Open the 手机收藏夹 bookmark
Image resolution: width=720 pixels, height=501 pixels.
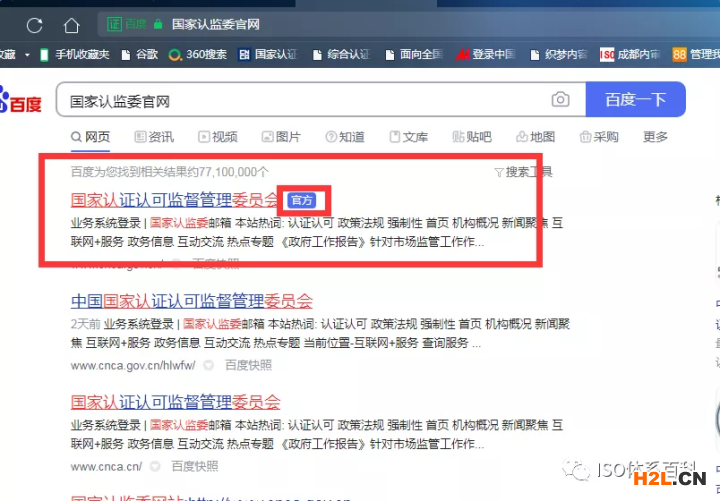(x=75, y=55)
